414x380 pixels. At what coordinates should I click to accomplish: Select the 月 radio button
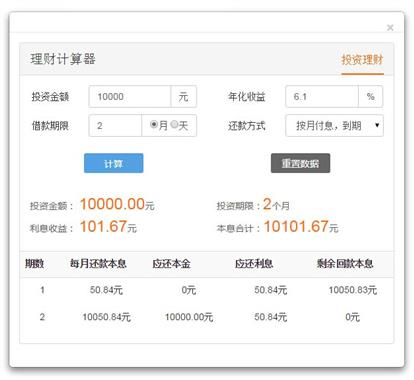pos(154,125)
